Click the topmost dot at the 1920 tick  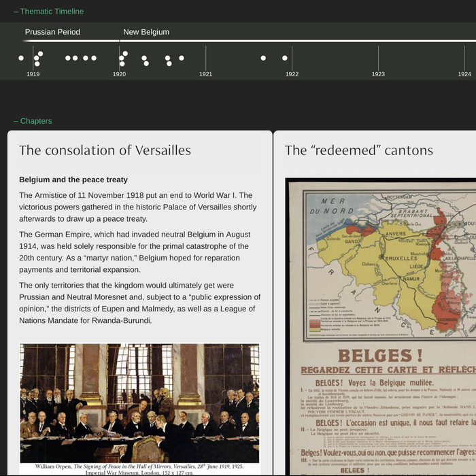[125, 54]
